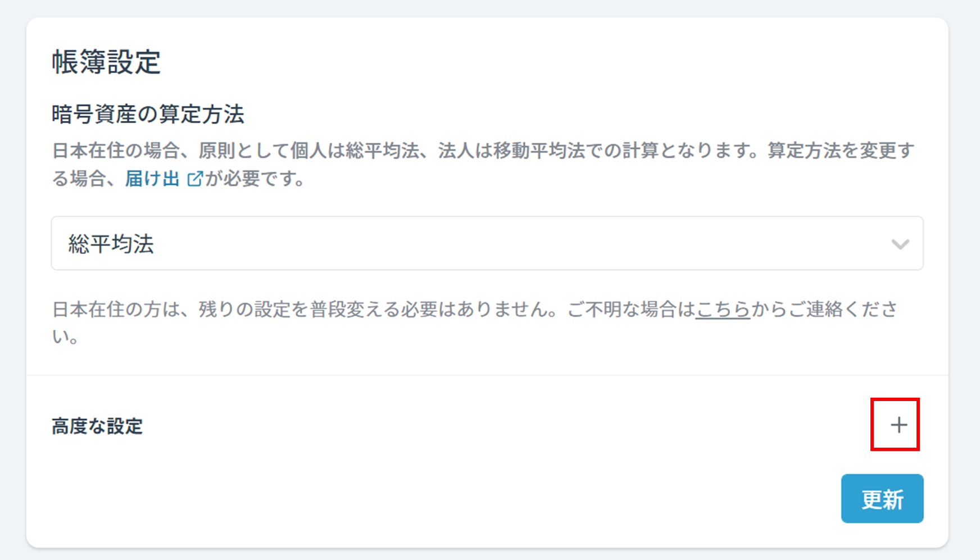Open the 総平均法 calculation method dropdown

pyautogui.click(x=487, y=243)
